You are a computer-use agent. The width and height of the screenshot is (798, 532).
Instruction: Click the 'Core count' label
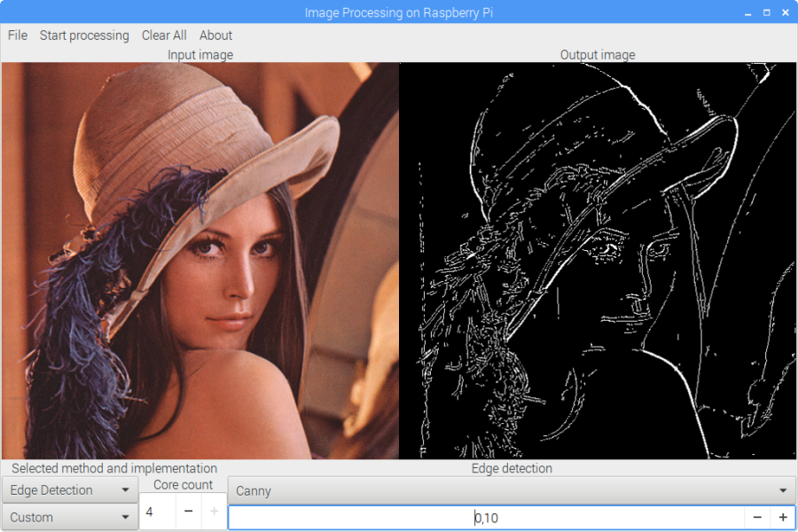coord(184,485)
